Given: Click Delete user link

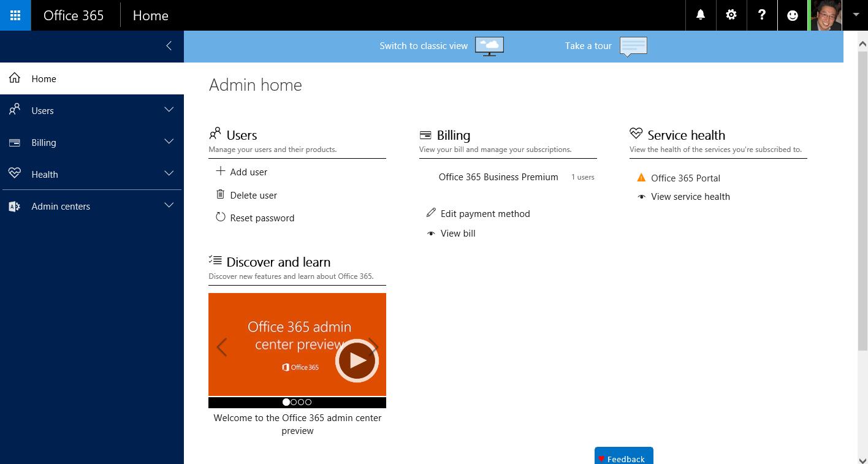Looking at the screenshot, I should [x=253, y=196].
